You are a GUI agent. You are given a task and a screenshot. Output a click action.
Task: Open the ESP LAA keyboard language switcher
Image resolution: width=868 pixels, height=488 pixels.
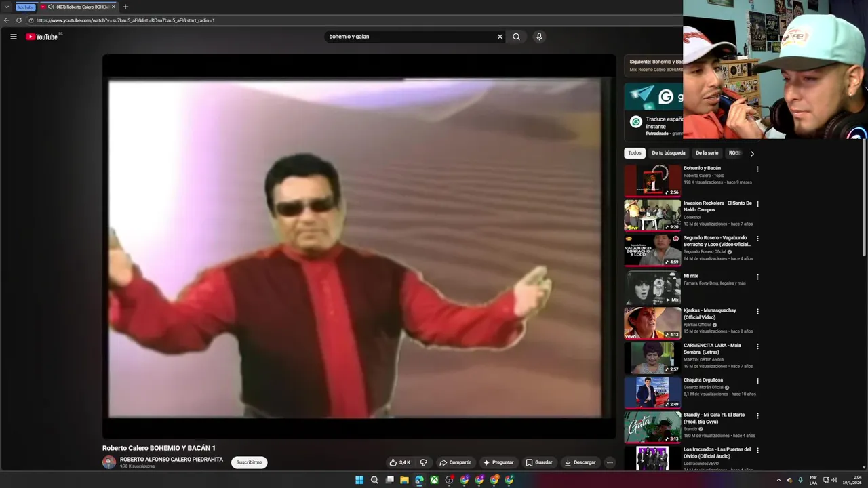click(x=813, y=480)
